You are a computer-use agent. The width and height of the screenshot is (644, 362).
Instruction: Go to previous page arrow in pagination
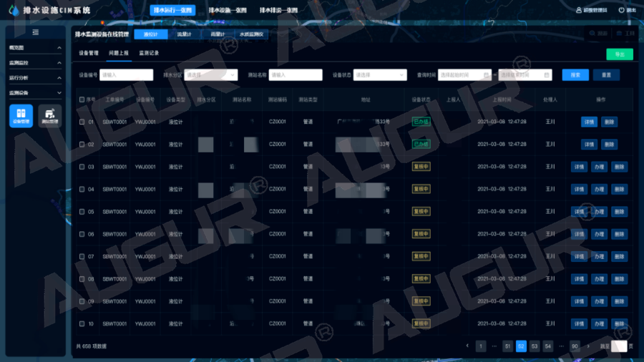467,346
